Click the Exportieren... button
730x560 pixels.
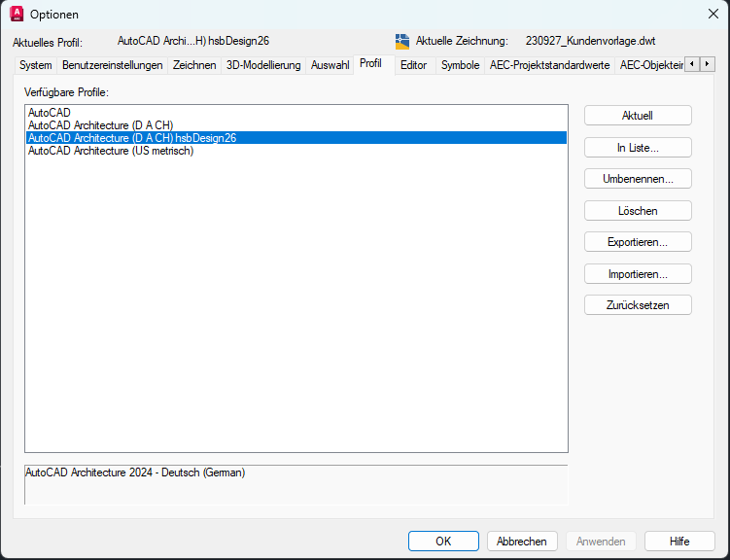click(638, 242)
